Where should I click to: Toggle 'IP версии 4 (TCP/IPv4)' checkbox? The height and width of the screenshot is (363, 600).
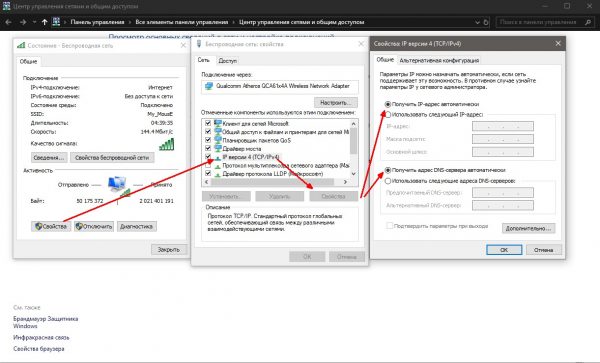pyautogui.click(x=208, y=157)
